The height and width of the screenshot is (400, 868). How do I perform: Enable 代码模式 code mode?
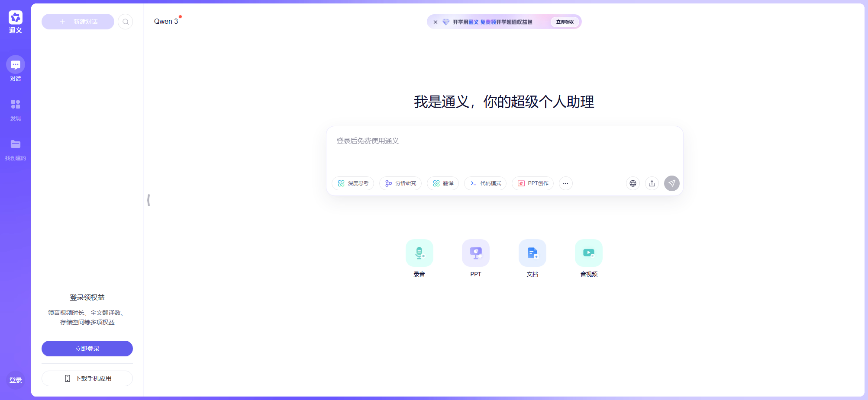[485, 183]
